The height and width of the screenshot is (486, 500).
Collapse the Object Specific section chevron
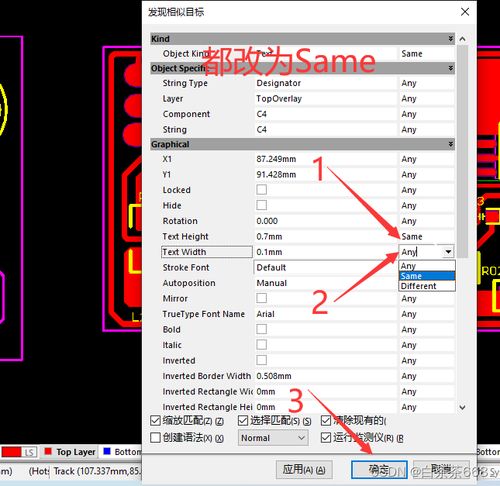[451, 68]
